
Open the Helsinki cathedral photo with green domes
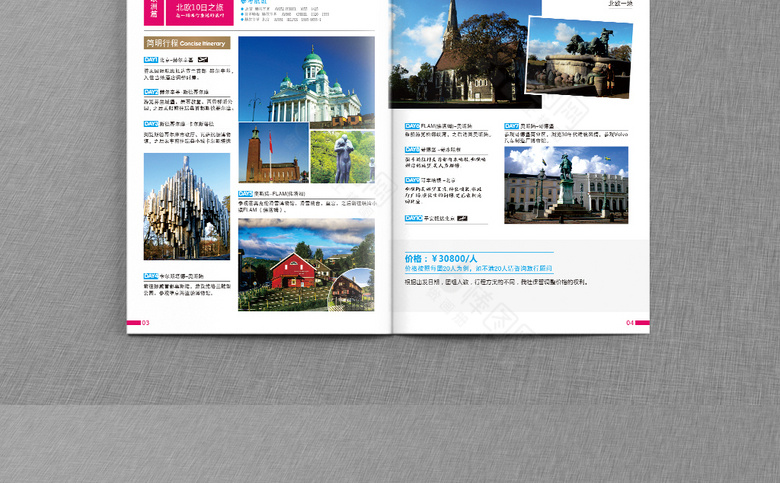(306, 79)
